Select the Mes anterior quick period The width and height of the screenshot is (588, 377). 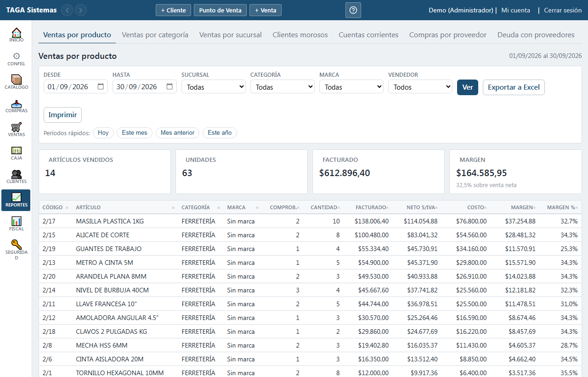pos(178,133)
